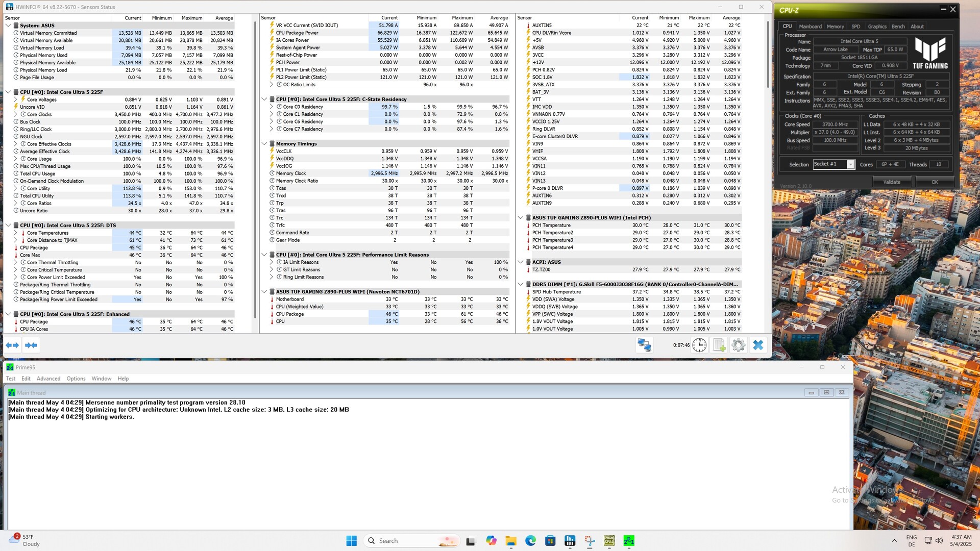Open the Options menu in Prime95
The width and height of the screenshot is (980, 551).
coord(76,379)
